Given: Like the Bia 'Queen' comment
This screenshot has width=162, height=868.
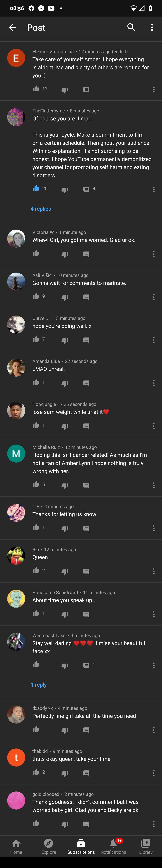Looking at the screenshot, I should click(36, 570).
